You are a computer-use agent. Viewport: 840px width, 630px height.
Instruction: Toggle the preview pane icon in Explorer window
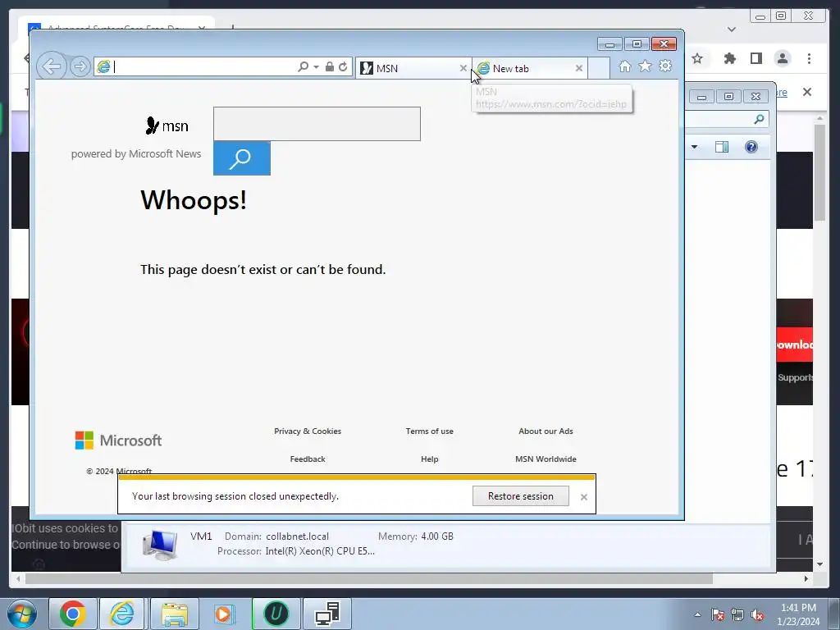[x=722, y=147]
